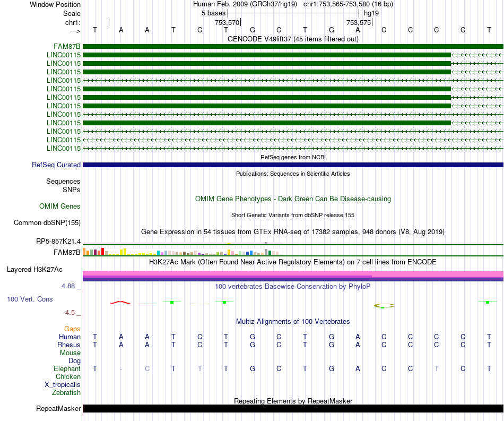Click the green FAM87B GENCODE gene label
The width and height of the screenshot is (504, 421).
point(67,47)
